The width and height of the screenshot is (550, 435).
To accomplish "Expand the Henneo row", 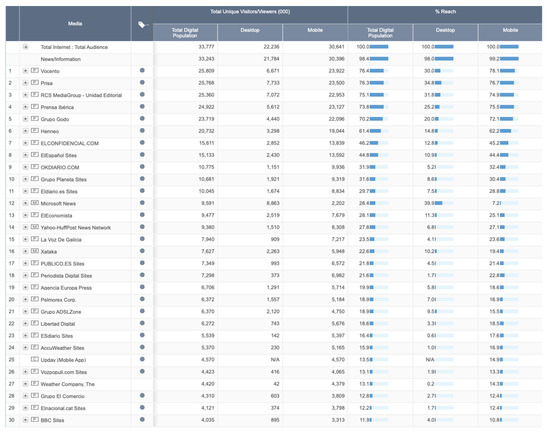I will (x=25, y=131).
